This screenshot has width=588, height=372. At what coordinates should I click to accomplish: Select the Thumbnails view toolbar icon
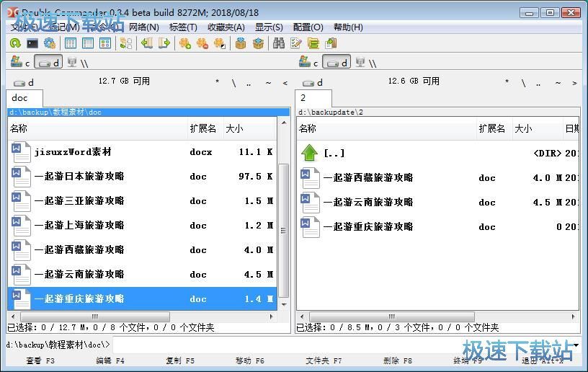[105, 43]
